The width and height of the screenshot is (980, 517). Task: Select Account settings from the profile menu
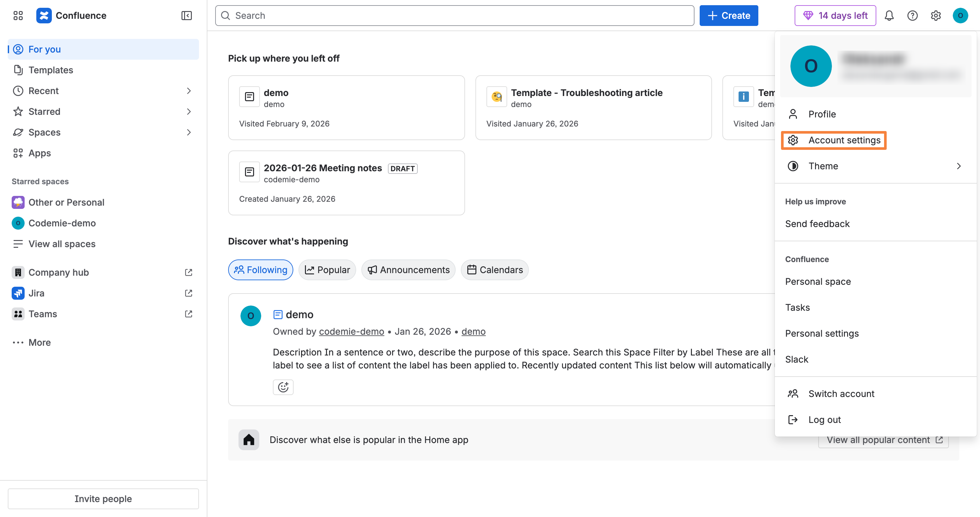pos(834,140)
